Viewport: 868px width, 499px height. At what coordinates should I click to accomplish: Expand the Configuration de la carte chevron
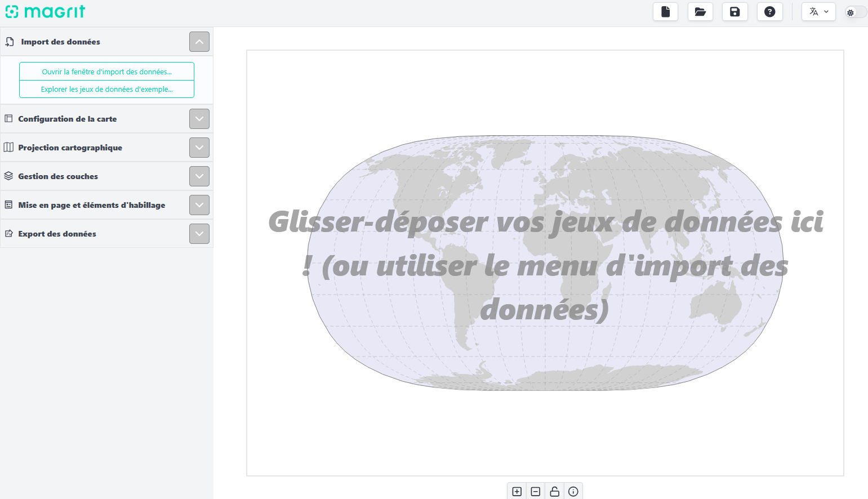coord(199,119)
